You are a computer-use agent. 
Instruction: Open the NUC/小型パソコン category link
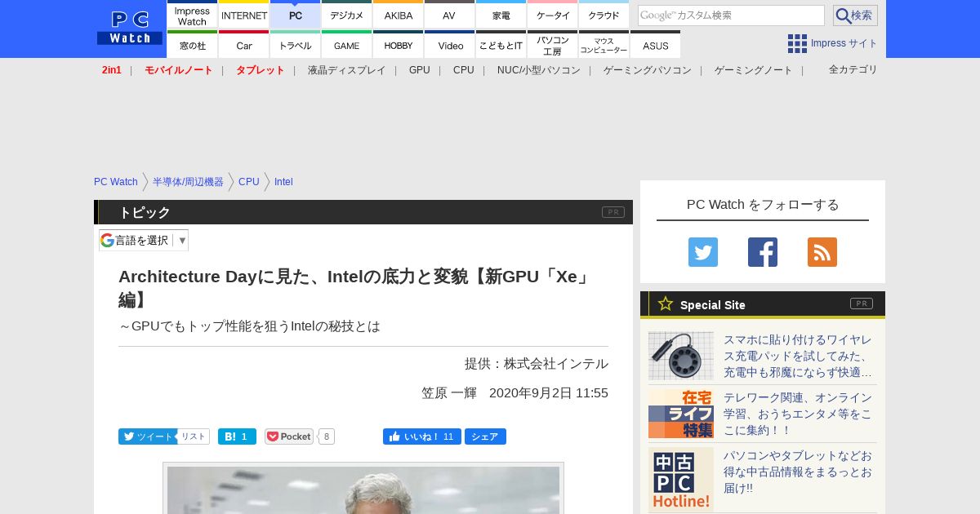pos(539,70)
